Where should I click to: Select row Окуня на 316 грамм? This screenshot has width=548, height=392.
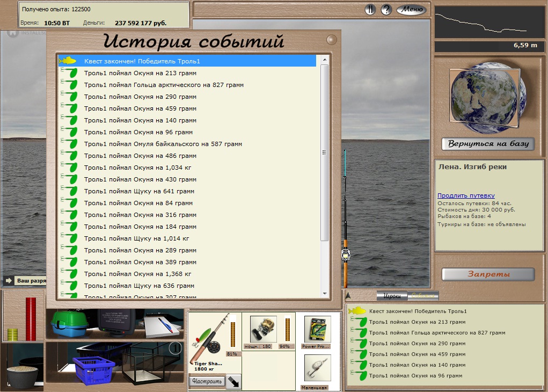[187, 215]
